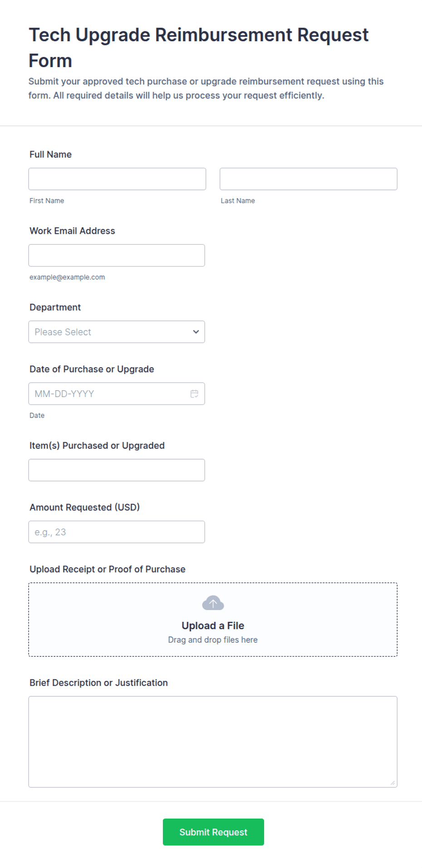Viewport: 422px width, 868px height.
Task: Click the Drag and drop files area
Action: [213, 620]
